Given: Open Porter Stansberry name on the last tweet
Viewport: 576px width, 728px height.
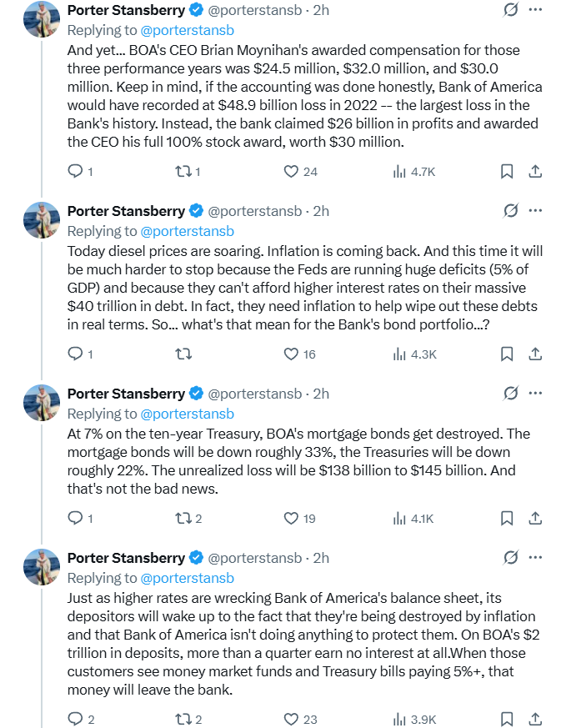Looking at the screenshot, I should 126,558.
